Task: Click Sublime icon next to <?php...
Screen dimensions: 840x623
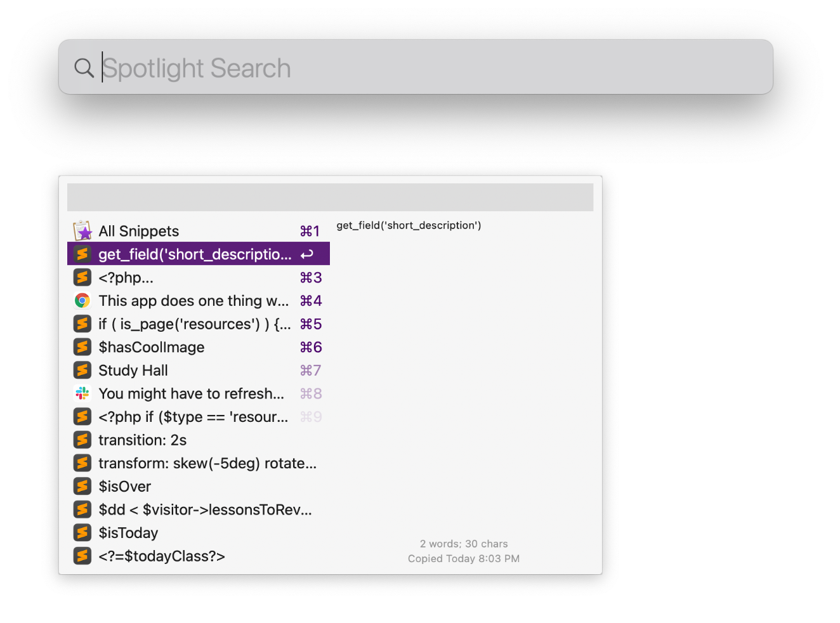Action: [x=82, y=277]
